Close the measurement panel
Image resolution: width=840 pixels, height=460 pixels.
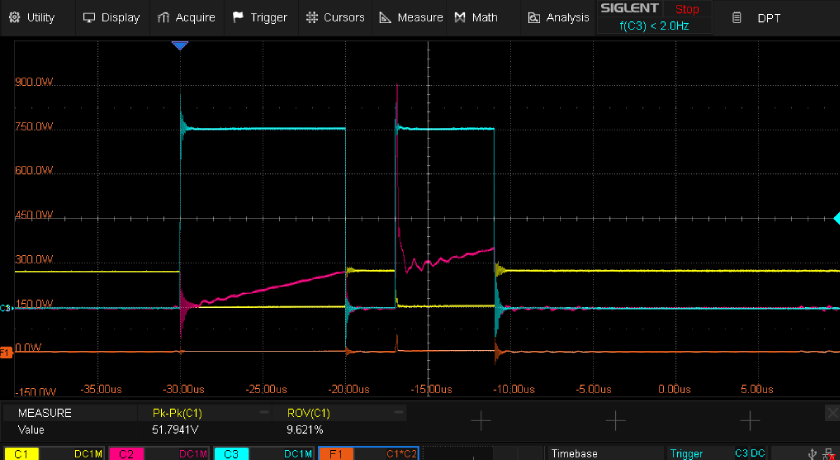pyautogui.click(x=831, y=412)
